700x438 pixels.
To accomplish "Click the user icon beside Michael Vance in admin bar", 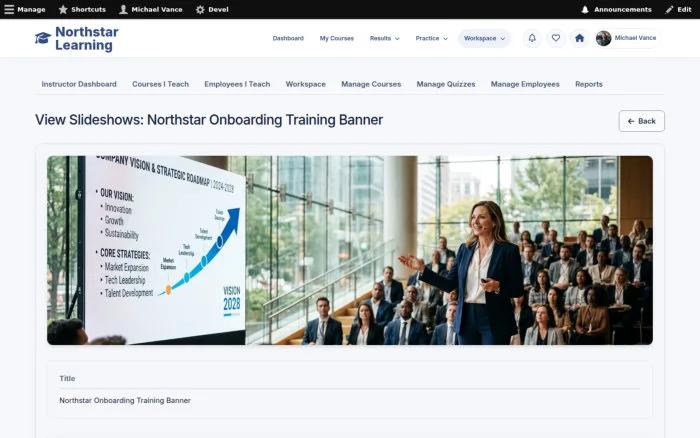I will [x=123, y=9].
